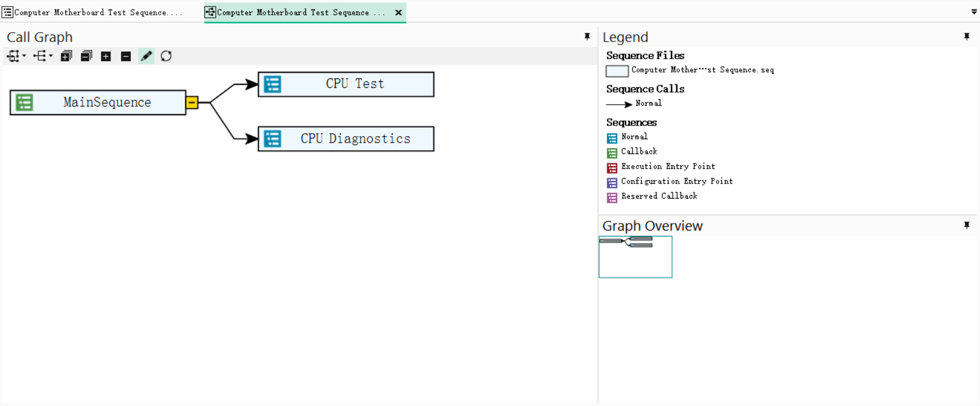The width and height of the screenshot is (980, 406).
Task: Click the Sequence Files heading
Action: click(645, 55)
